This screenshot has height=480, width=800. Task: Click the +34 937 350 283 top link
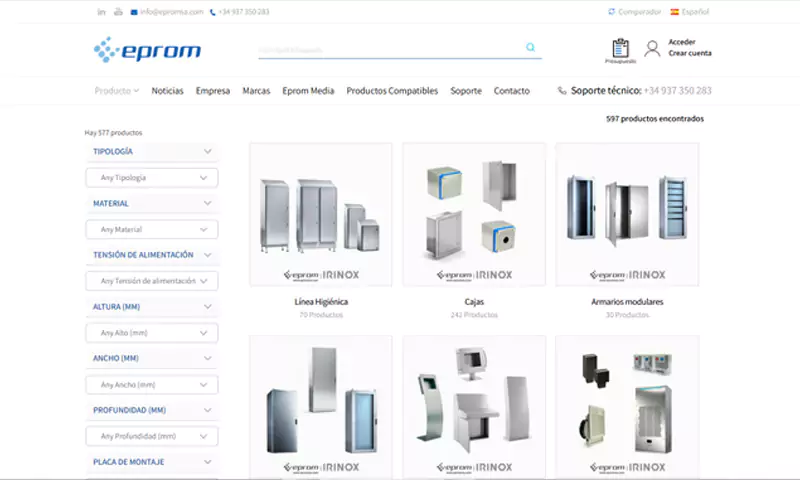pyautogui.click(x=243, y=12)
